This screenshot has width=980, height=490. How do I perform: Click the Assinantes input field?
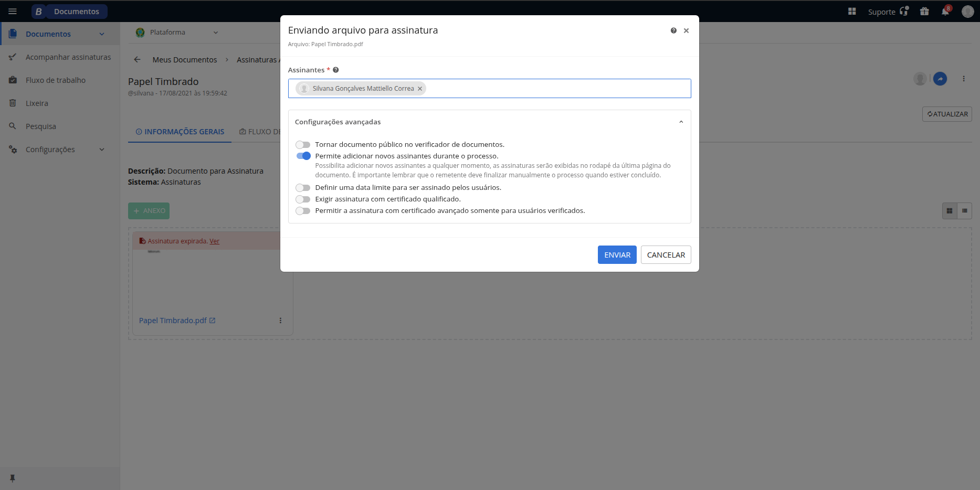pyautogui.click(x=556, y=89)
